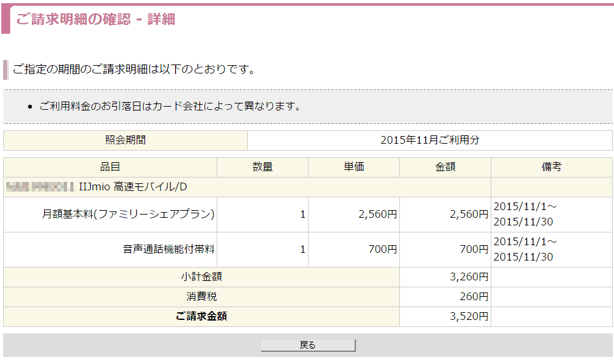
Task: Click the 音声通話機能付帯料 item
Action: coord(169,250)
